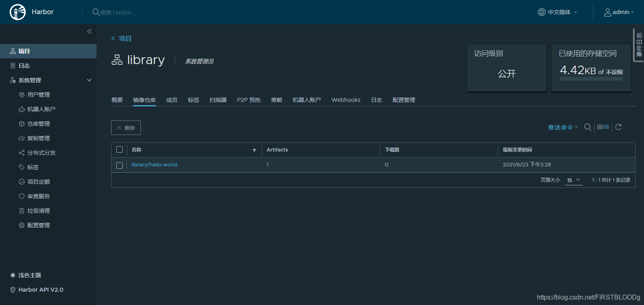Viewport: 644px width, 305px height.
Task: Click the 机器人账户 robot icon in sidebar
Action: 22,109
